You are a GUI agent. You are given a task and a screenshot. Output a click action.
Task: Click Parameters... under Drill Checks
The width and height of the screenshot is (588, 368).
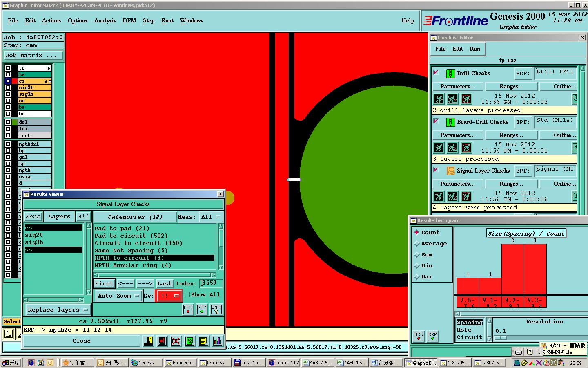coord(458,87)
